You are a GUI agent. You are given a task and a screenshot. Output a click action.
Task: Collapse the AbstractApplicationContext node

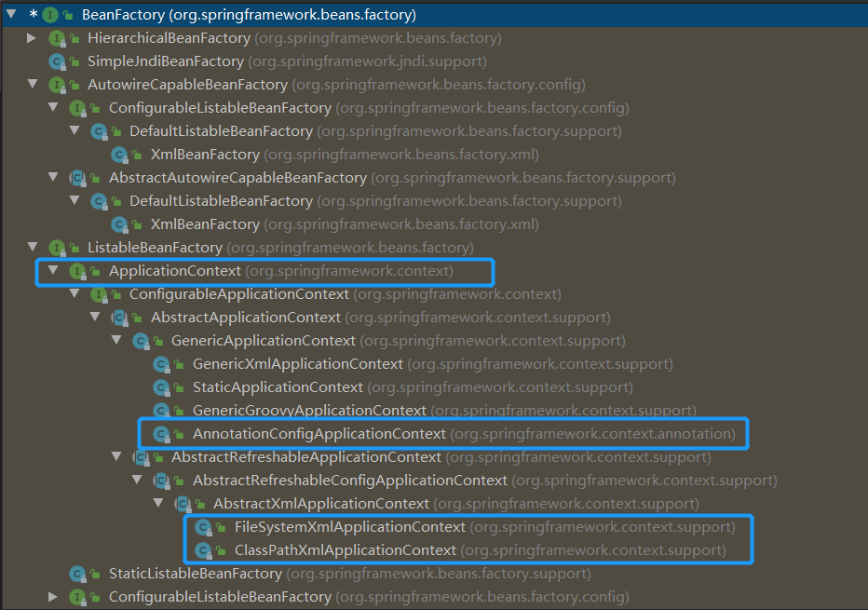[x=95, y=317]
